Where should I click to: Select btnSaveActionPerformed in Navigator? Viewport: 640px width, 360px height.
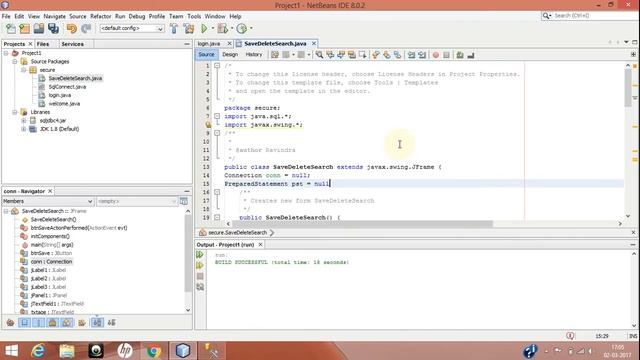pyautogui.click(x=79, y=228)
